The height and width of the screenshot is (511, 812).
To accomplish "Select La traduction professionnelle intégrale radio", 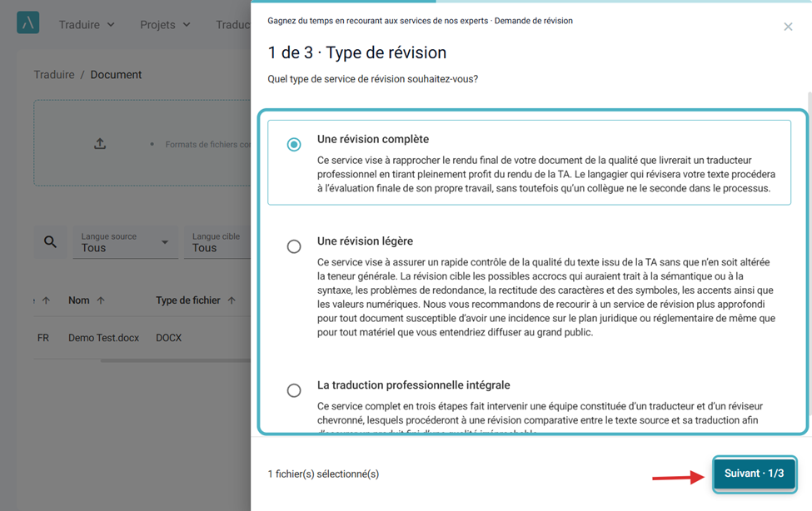I will click(294, 390).
